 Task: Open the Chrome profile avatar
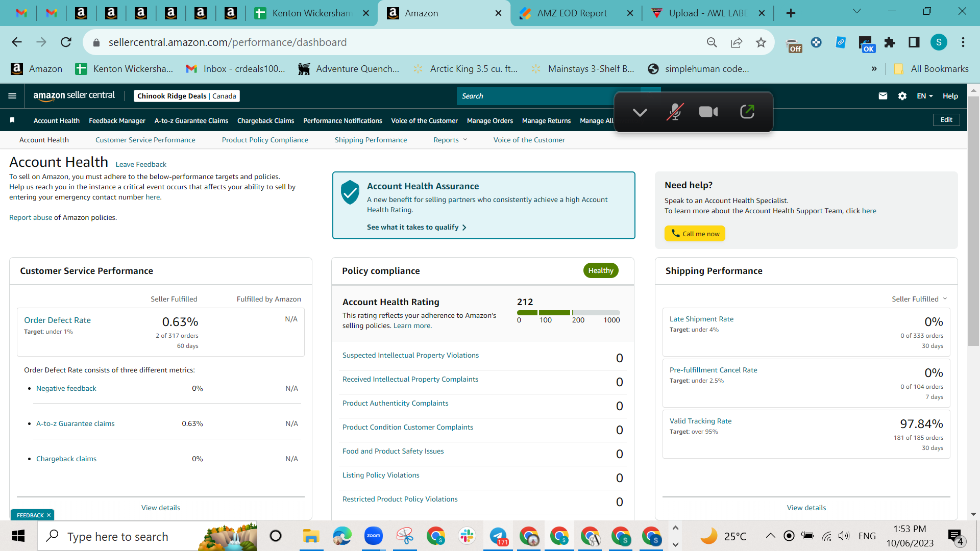pyautogui.click(x=939, y=42)
